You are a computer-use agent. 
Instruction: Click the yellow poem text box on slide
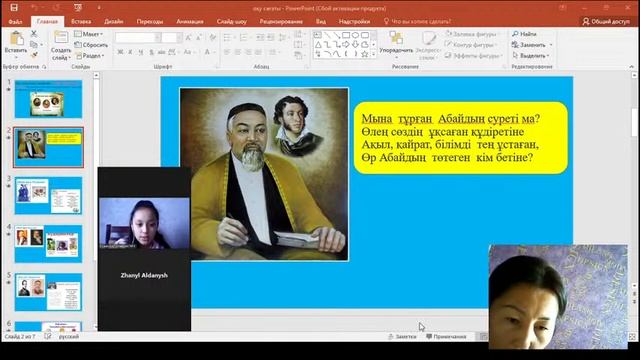coord(460,138)
